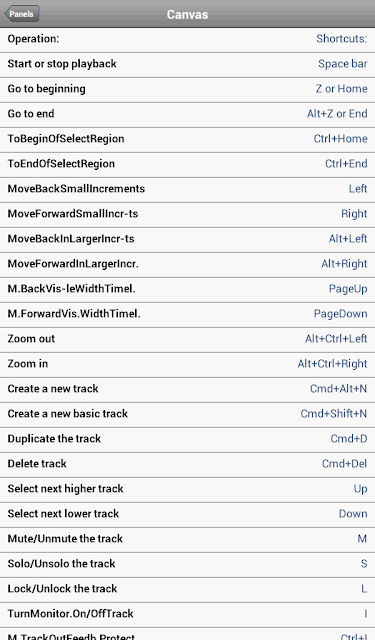
Task: Tap the 'Zoom in' shortcut row
Action: (x=187, y=364)
